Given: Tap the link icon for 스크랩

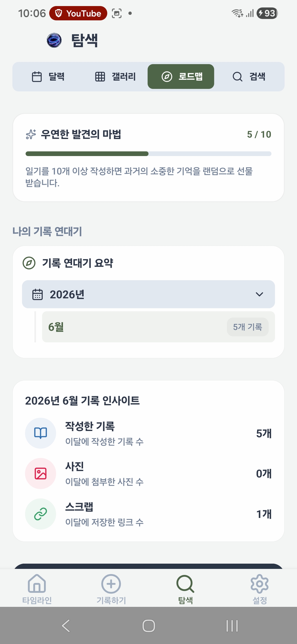Looking at the screenshot, I should 40,514.
